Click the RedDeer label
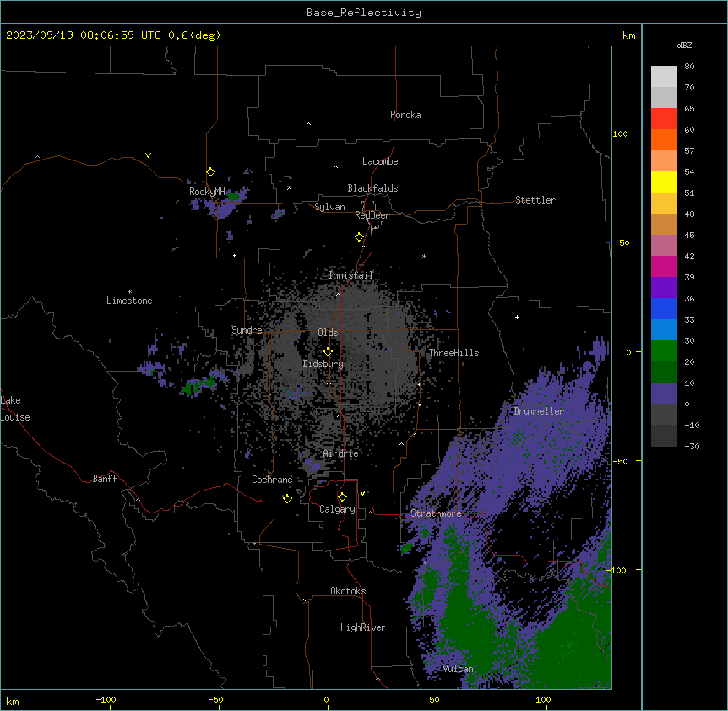 click(x=372, y=215)
